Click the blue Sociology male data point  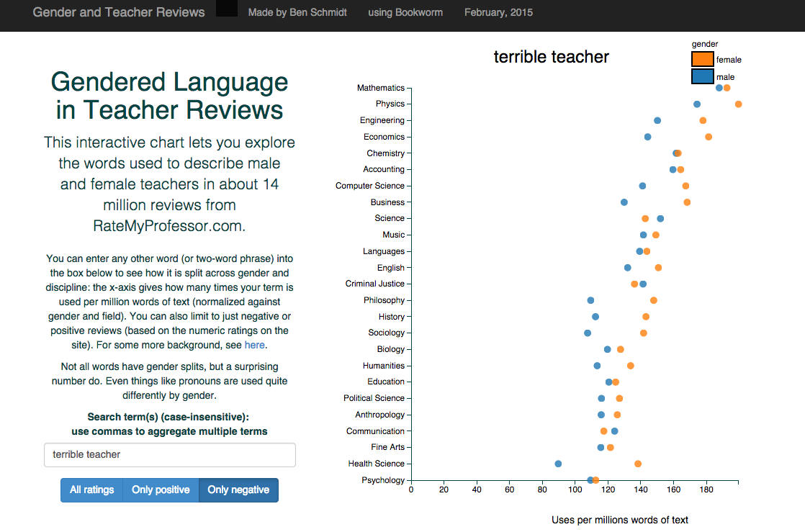tap(588, 333)
